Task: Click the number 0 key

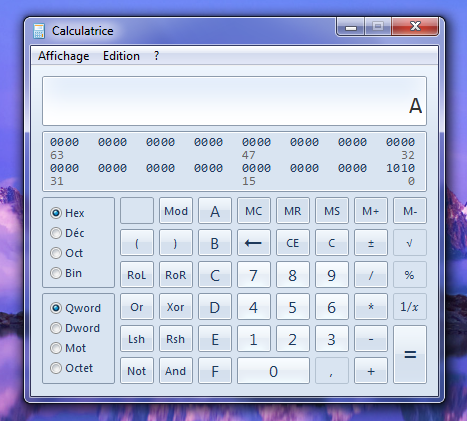Action: coord(273,371)
